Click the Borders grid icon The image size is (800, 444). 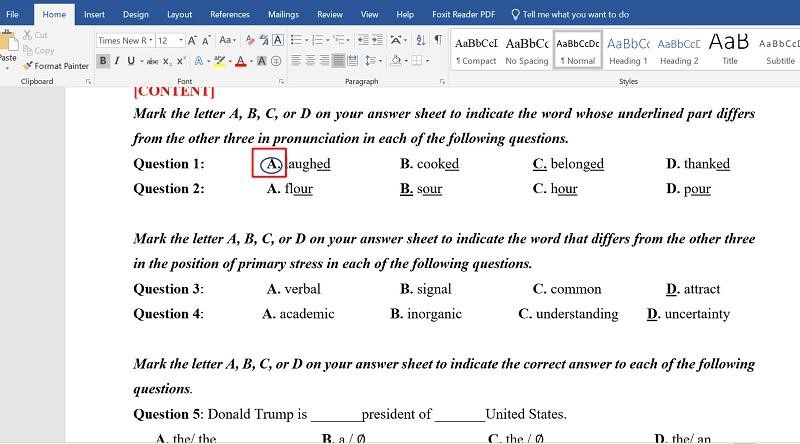pos(417,61)
